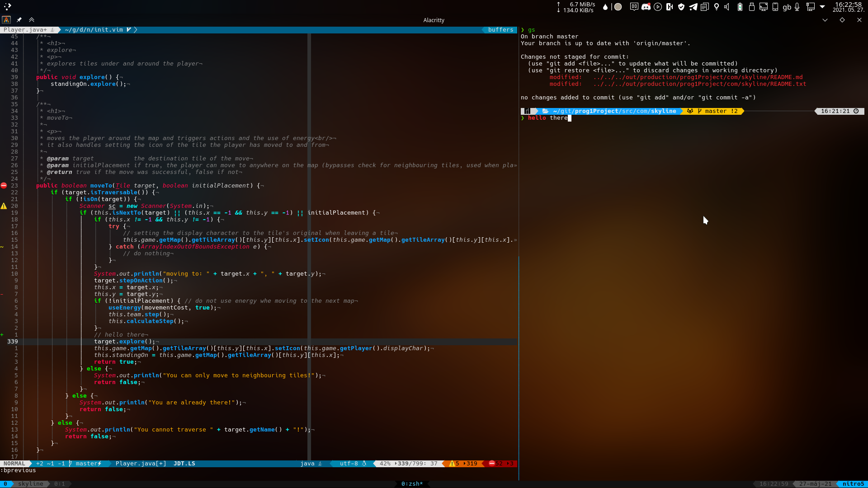This screenshot has height=488, width=868.
Task: Switch to the init.vim buffer tab
Action: point(94,30)
